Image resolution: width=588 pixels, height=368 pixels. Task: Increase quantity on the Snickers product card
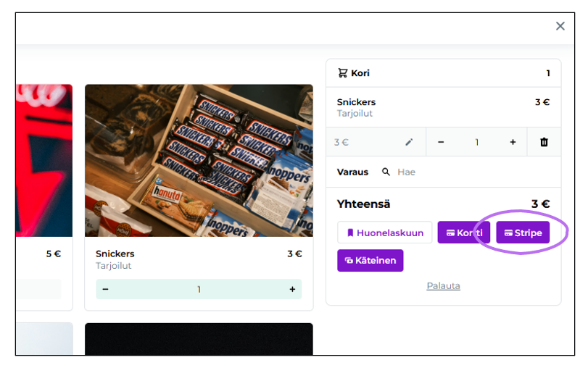(292, 289)
